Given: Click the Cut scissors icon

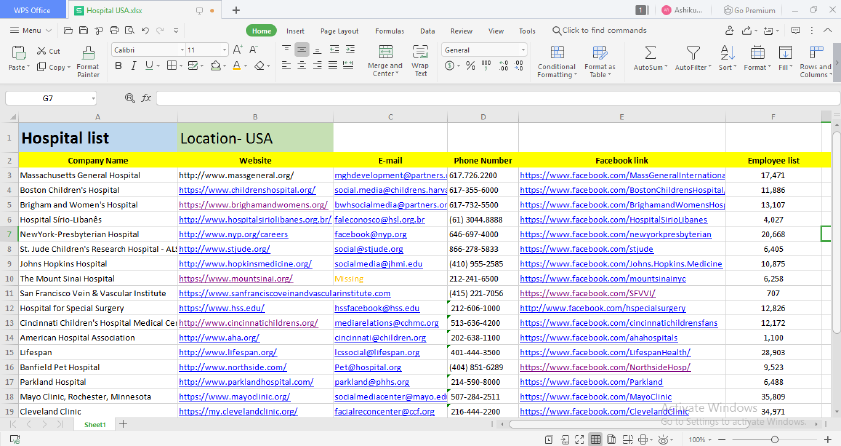Looking at the screenshot, I should [x=42, y=50].
